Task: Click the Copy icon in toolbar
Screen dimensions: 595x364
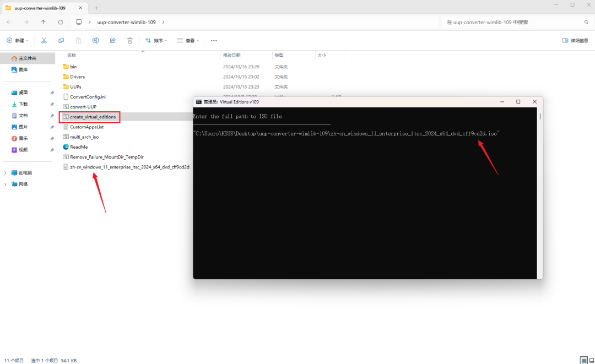Action: [x=61, y=41]
